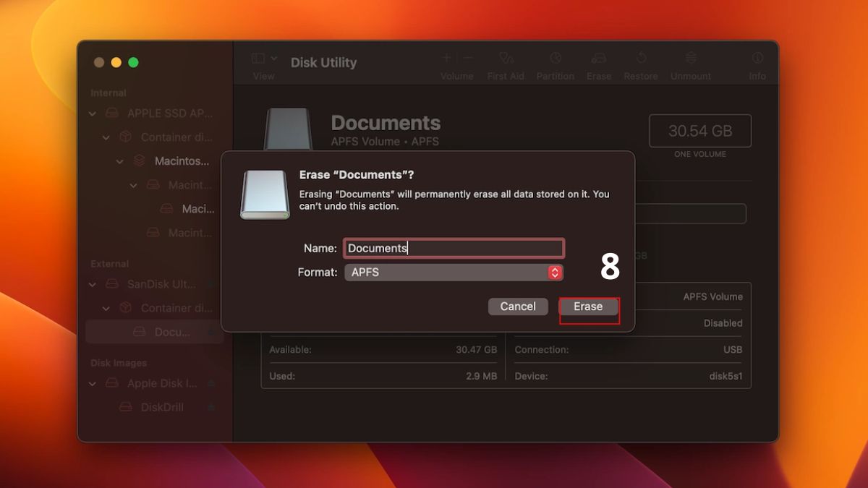Click the cube icon of Internal container
This screenshot has width=868, height=488.
tap(125, 137)
